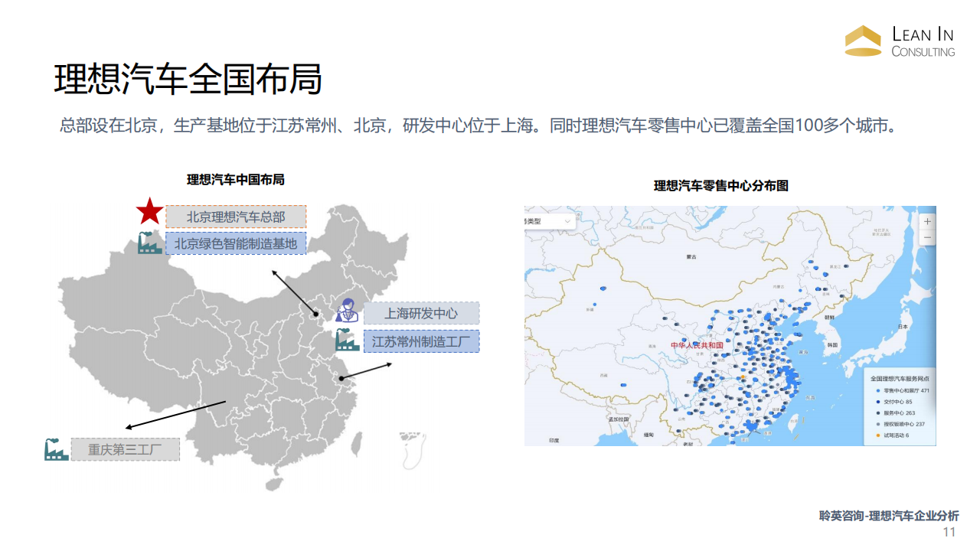Viewport: 980px width, 551px height.
Task: Click the heading 理想汽车零售中心分布图
Action: coord(721,186)
